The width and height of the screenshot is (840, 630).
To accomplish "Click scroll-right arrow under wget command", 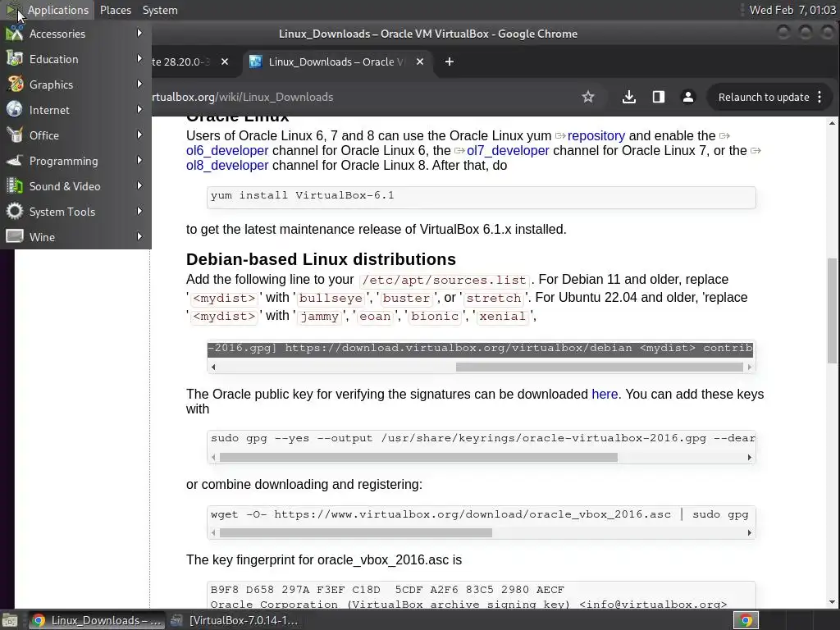I will tap(750, 533).
